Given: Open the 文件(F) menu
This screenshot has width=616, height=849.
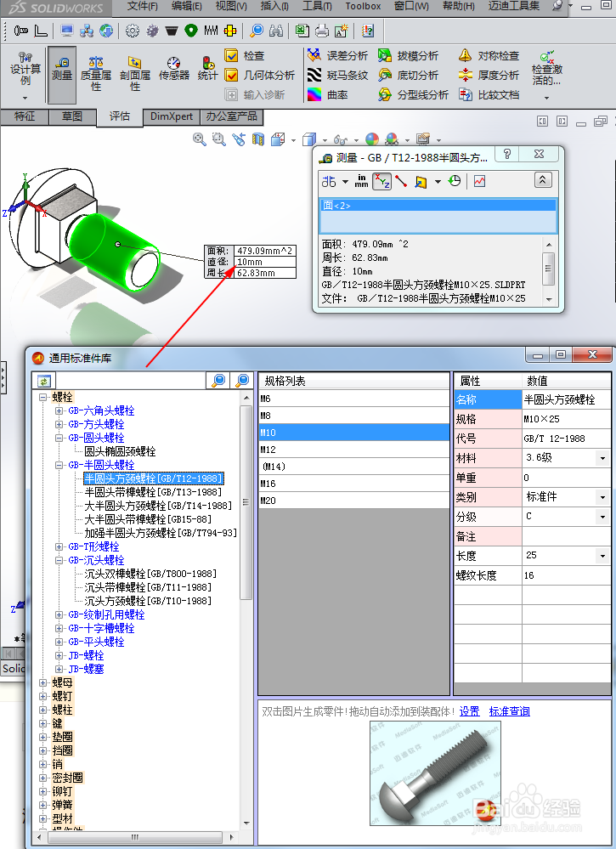Looking at the screenshot, I should (143, 7).
